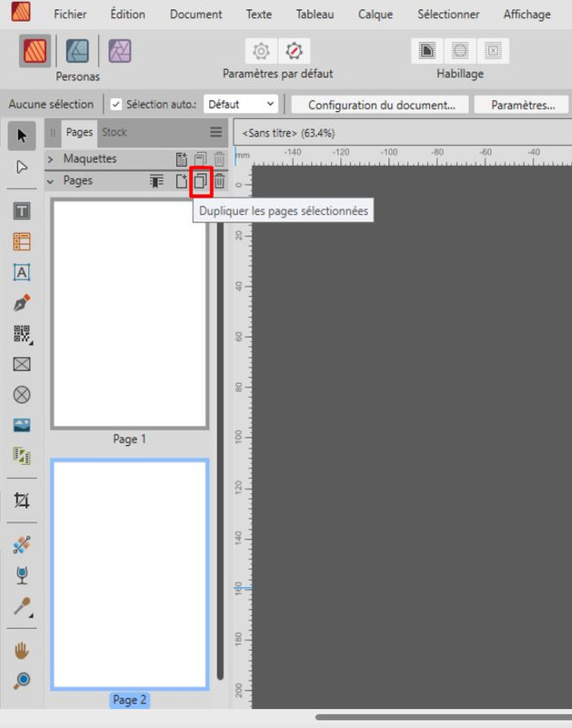Select the Move tool arrow
Screen dimensions: 572x728
click(22, 136)
